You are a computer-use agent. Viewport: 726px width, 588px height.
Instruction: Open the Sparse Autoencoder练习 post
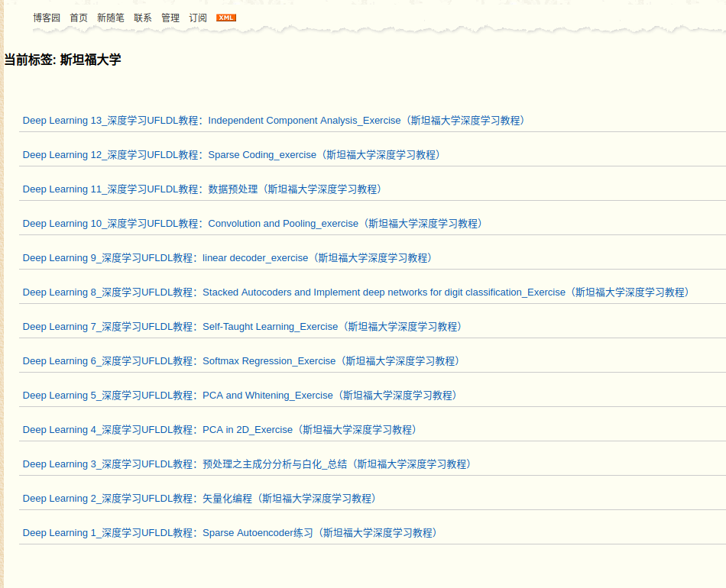229,532
